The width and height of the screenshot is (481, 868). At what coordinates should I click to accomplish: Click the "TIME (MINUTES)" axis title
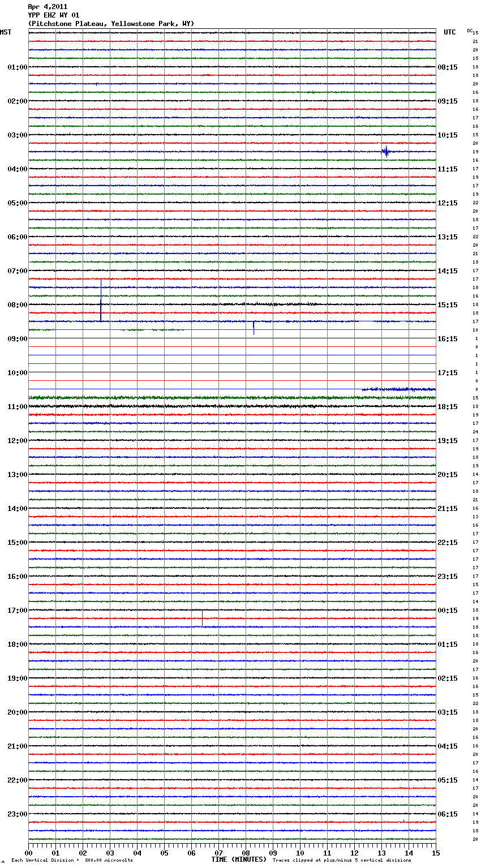(239, 860)
